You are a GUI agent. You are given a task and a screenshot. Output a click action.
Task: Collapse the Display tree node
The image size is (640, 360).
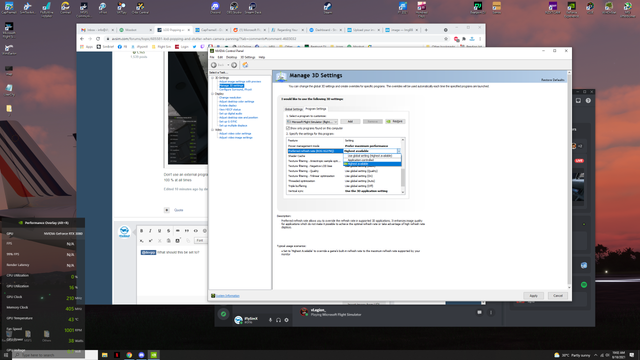coord(212,94)
